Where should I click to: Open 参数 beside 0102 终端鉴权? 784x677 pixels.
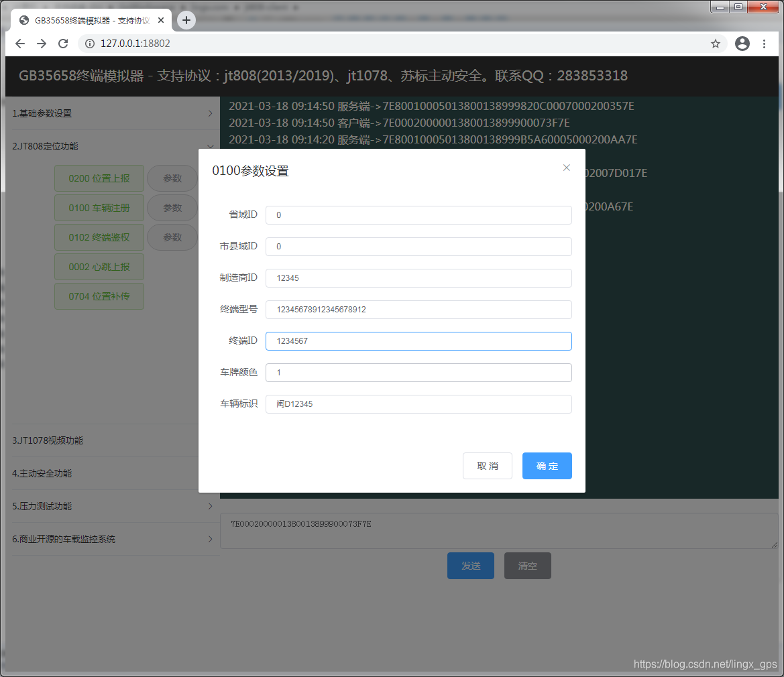coord(172,237)
